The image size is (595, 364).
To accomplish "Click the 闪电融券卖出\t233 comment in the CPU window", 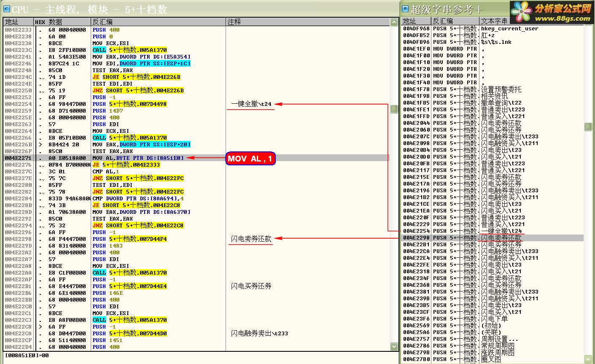I will point(259,334).
